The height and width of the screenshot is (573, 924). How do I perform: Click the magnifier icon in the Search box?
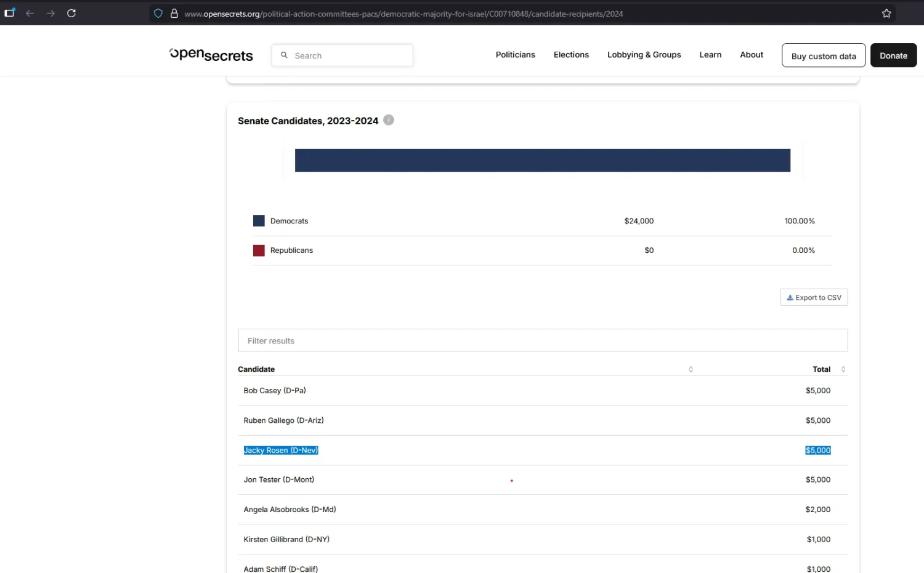click(x=284, y=55)
